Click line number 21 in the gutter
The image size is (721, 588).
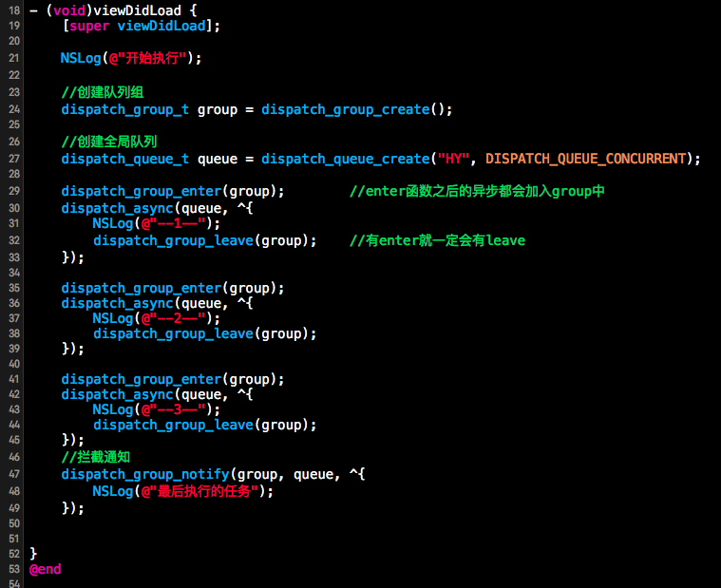point(14,58)
